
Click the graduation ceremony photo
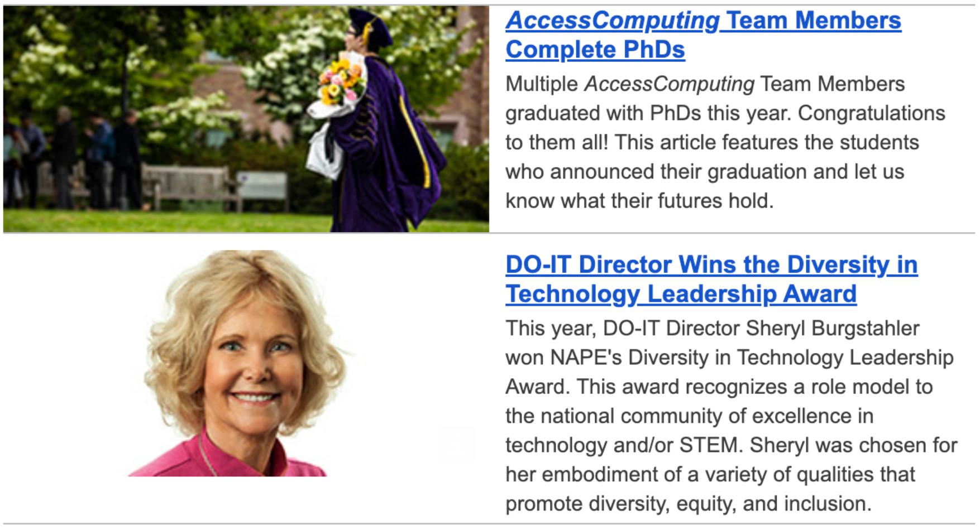click(x=246, y=117)
